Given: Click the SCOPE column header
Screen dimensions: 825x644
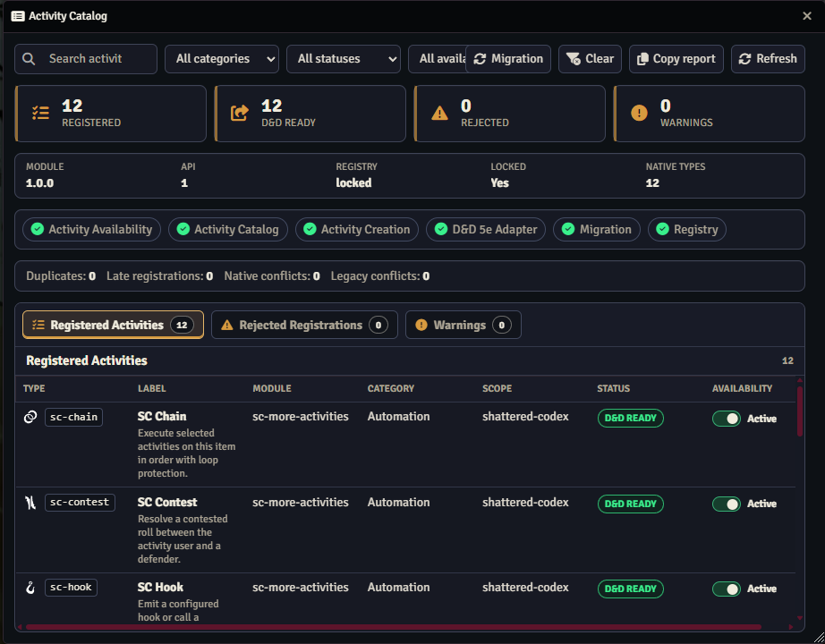Looking at the screenshot, I should (x=497, y=388).
